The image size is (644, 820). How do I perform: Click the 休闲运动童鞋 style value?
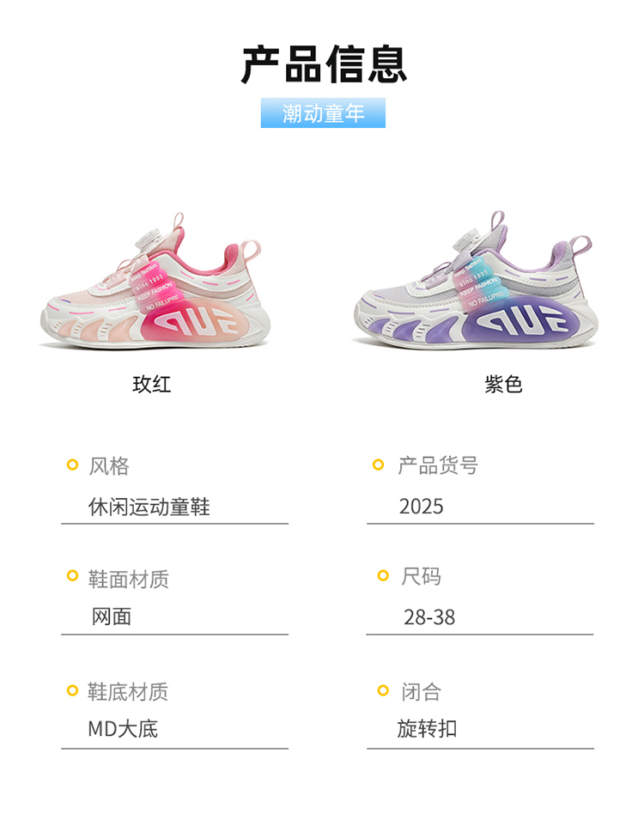[149, 507]
